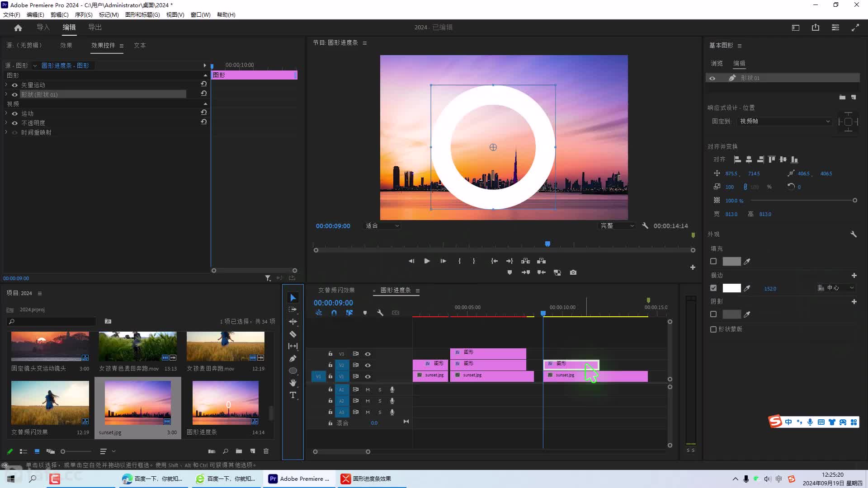Expand the 矢量运动 effect properties
The height and width of the screenshot is (488, 868).
[x=6, y=85]
